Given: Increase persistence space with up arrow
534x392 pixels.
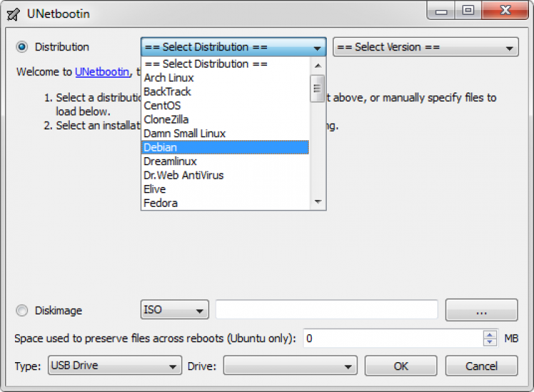Looking at the screenshot, I should (x=490, y=334).
